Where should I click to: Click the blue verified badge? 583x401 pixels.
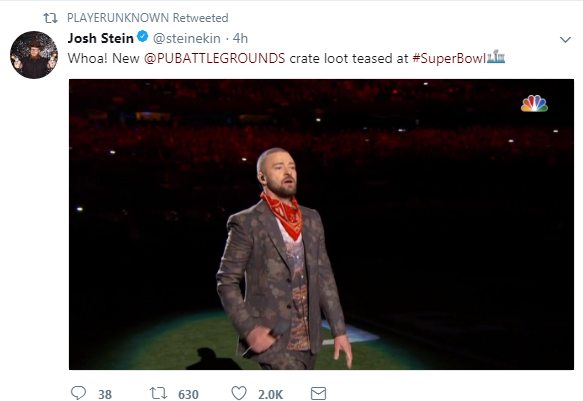143,37
